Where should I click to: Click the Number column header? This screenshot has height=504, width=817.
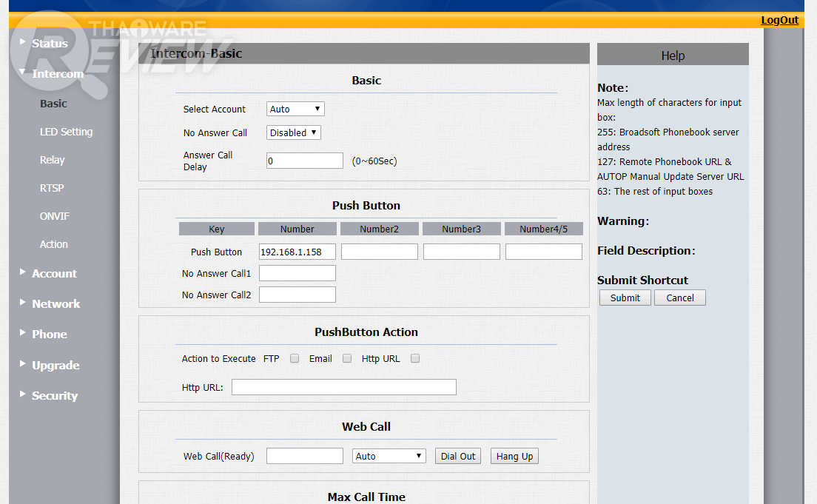coord(297,229)
